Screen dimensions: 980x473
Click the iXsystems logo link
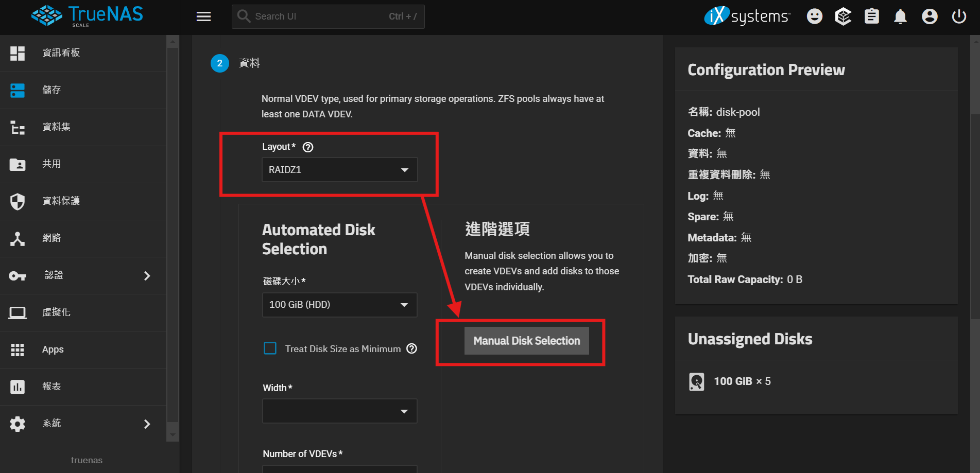[747, 16]
